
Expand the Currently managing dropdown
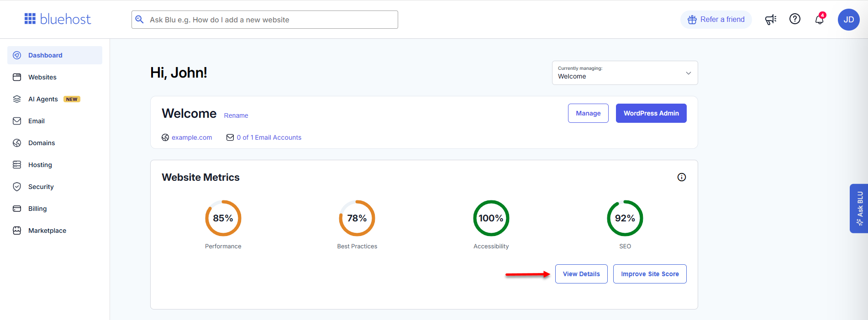[625, 73]
